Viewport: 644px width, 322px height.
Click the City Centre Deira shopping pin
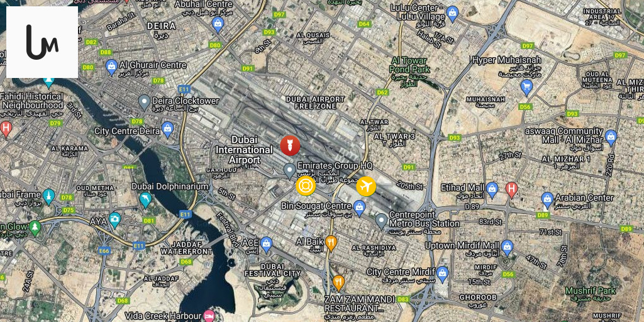[x=167, y=130]
